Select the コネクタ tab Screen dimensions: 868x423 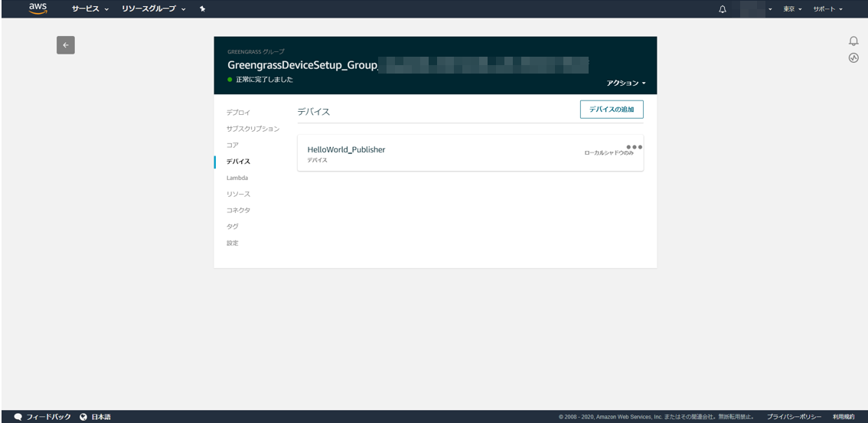click(x=238, y=210)
